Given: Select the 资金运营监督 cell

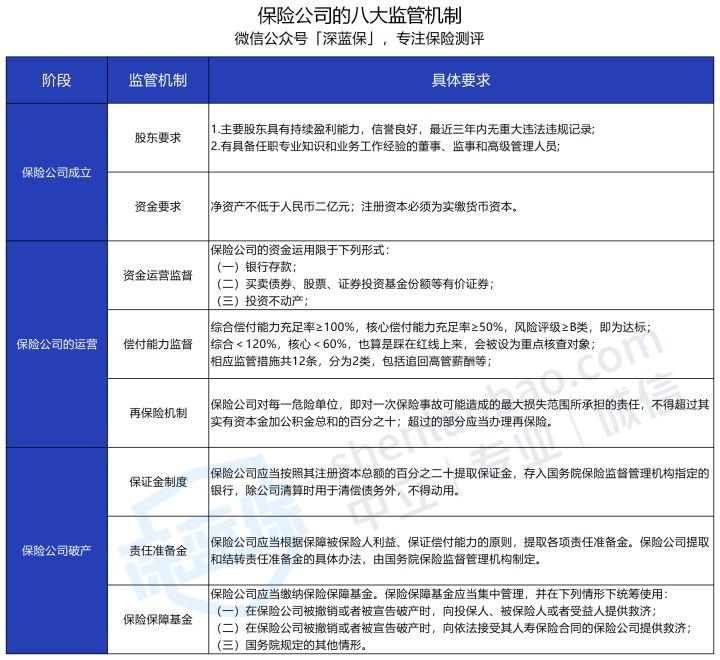Looking at the screenshot, I should click(x=158, y=275).
